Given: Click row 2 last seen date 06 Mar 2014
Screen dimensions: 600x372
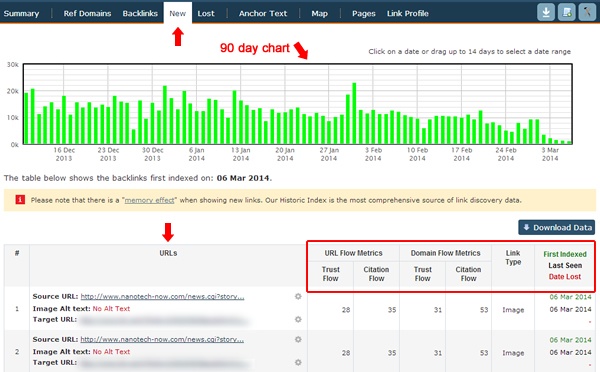Looking at the screenshot, I should 571,352.
